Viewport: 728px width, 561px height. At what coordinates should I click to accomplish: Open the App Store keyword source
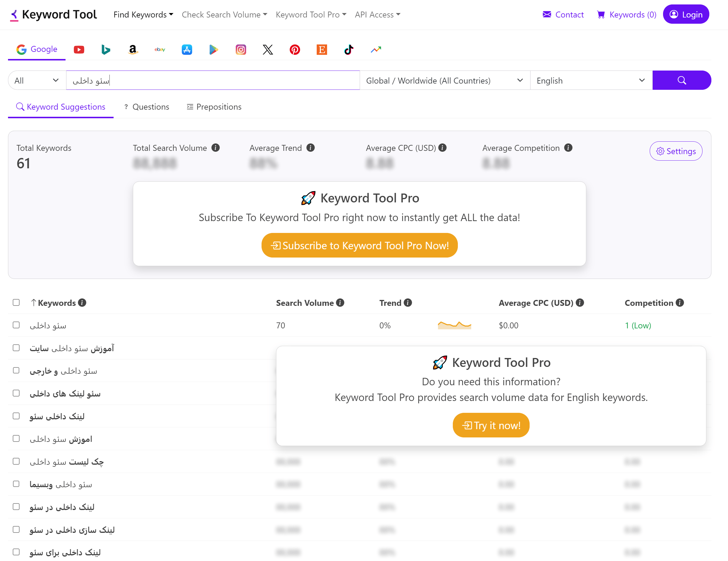click(x=187, y=49)
